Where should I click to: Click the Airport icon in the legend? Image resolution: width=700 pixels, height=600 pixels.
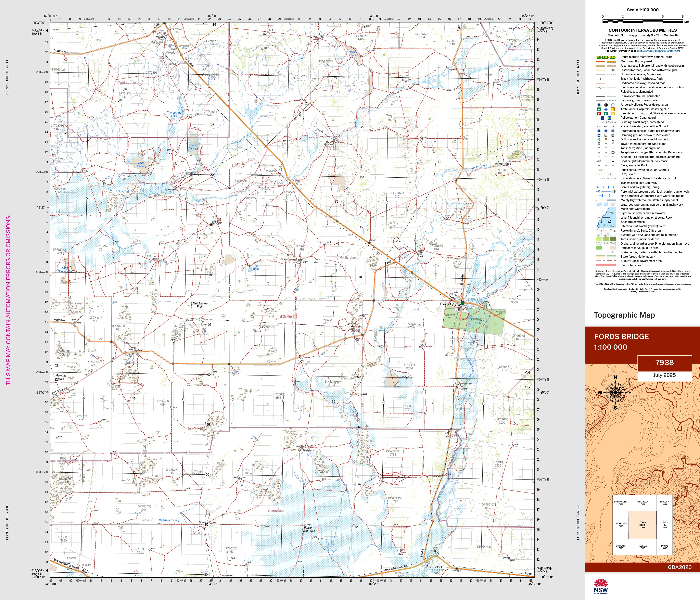[599, 105]
